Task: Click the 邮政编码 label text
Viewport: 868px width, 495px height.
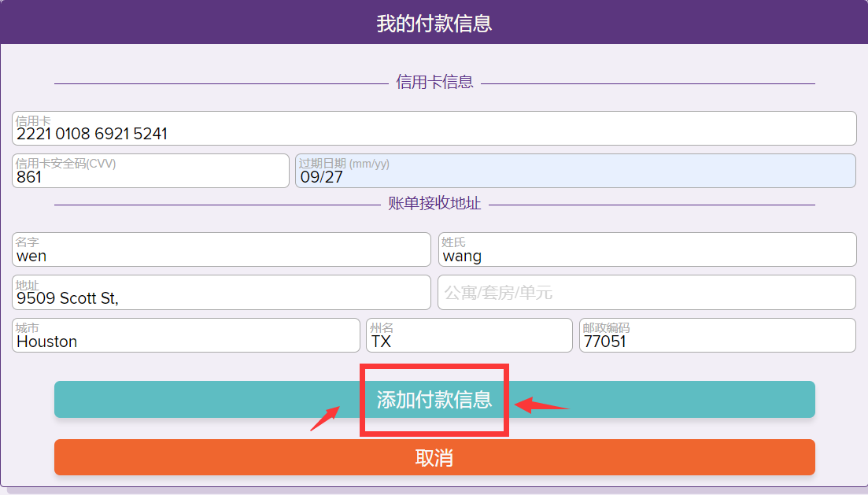Action: (x=606, y=328)
